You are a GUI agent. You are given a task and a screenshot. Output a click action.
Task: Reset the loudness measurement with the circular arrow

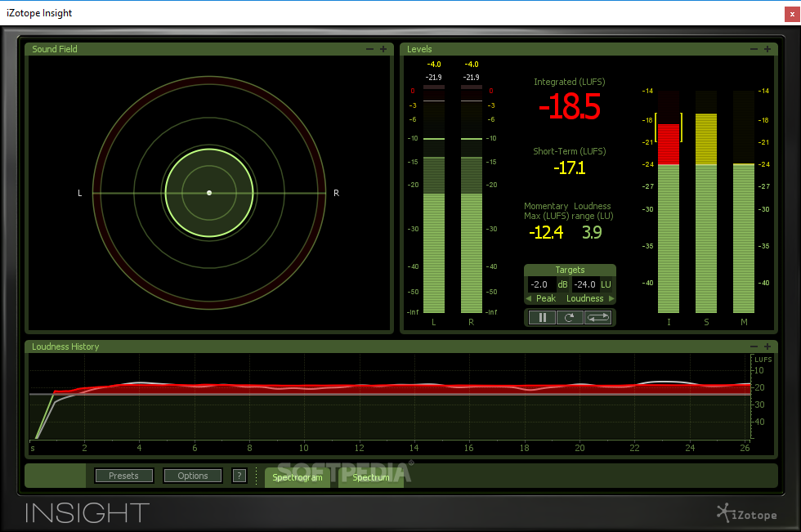569,318
